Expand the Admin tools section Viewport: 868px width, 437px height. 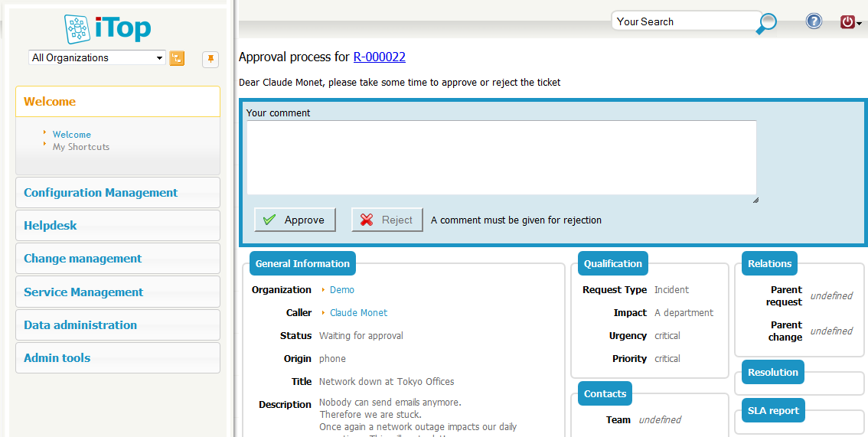tap(57, 358)
